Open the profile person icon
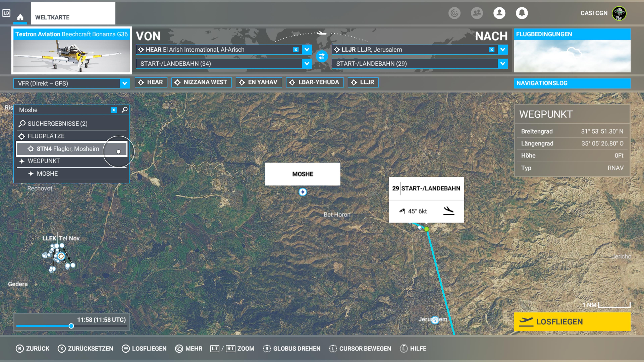Screen dimensions: 644x362 click(499, 13)
